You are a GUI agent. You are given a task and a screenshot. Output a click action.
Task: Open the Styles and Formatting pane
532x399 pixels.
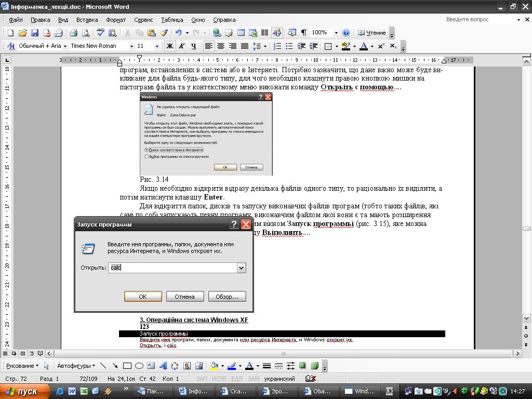(x=11, y=46)
